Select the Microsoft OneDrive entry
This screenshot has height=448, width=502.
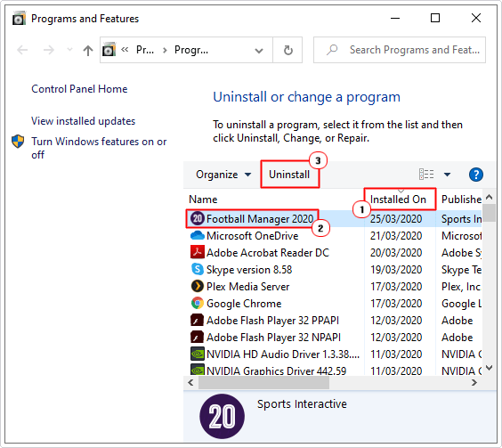(252, 236)
